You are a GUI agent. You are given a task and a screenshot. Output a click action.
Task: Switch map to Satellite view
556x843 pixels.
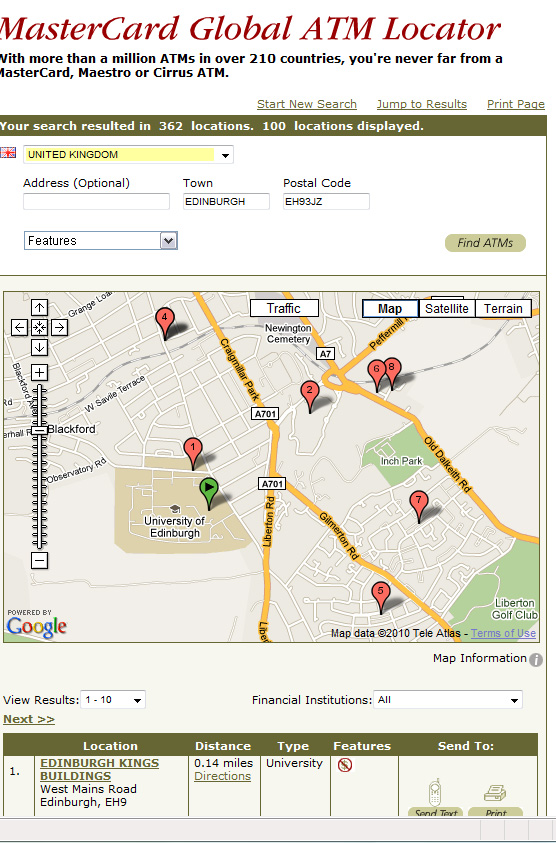click(x=447, y=309)
